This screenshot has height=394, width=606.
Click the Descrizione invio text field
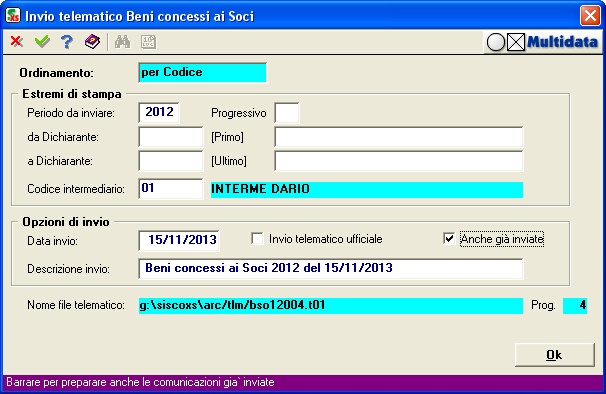[330, 269]
